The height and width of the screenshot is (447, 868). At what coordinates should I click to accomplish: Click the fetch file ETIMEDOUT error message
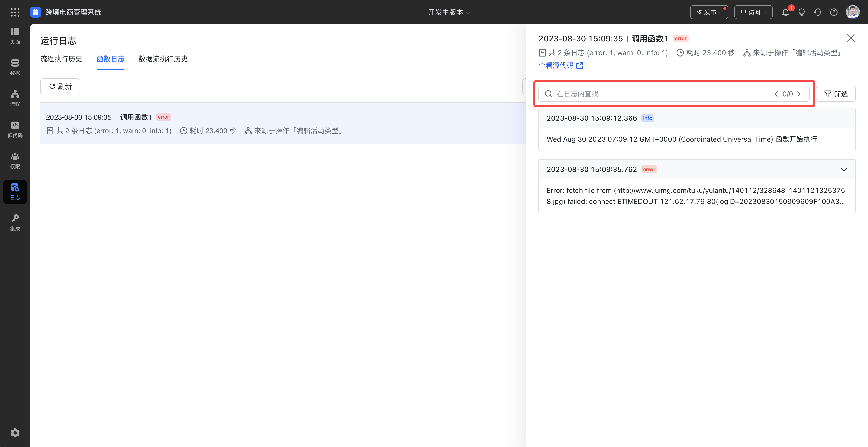(695, 196)
